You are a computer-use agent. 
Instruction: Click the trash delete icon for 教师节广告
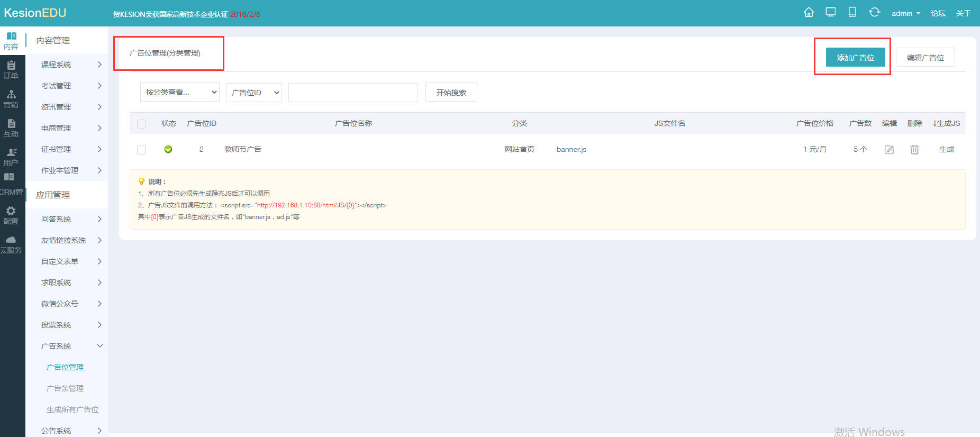(x=914, y=150)
